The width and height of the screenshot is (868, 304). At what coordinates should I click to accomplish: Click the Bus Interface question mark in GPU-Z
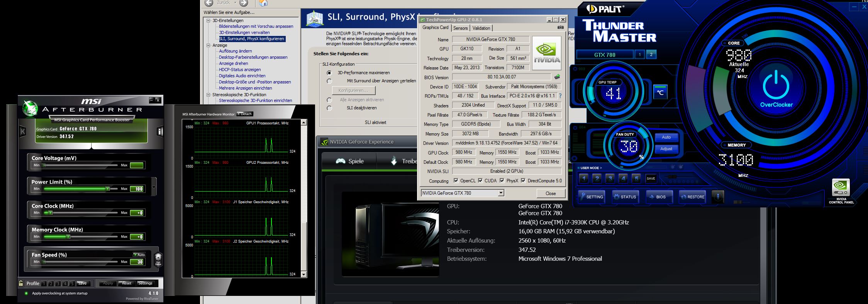pos(560,96)
